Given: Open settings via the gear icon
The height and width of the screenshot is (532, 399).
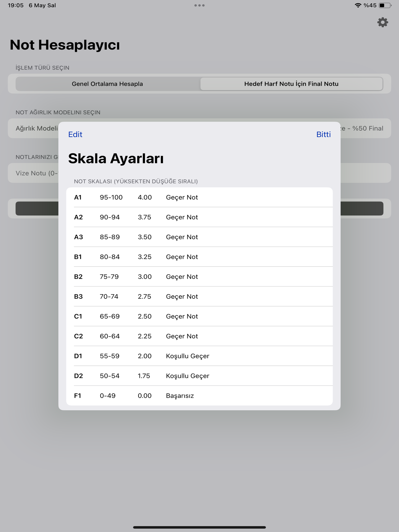Looking at the screenshot, I should coord(382,22).
